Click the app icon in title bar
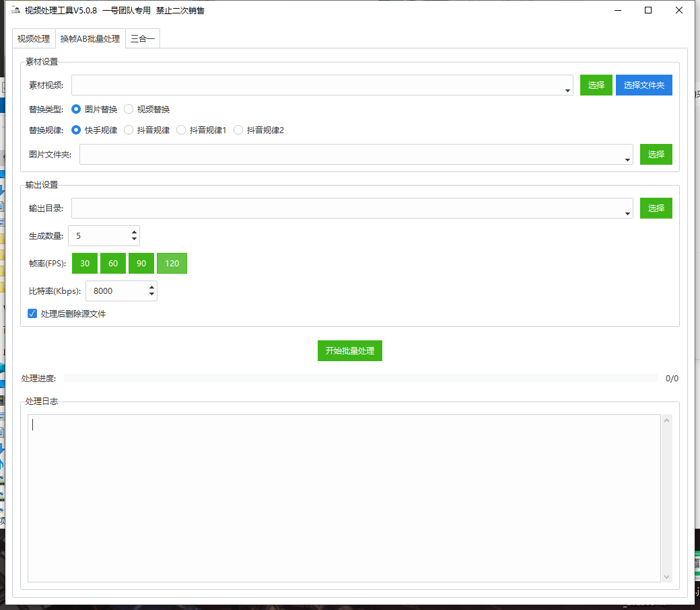Image resolution: width=700 pixels, height=610 pixels. coord(15,10)
